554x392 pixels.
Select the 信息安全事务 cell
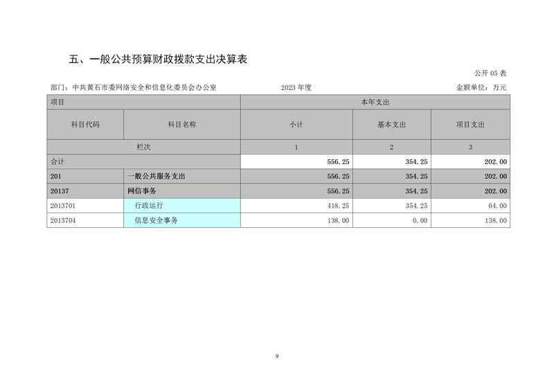(182, 220)
